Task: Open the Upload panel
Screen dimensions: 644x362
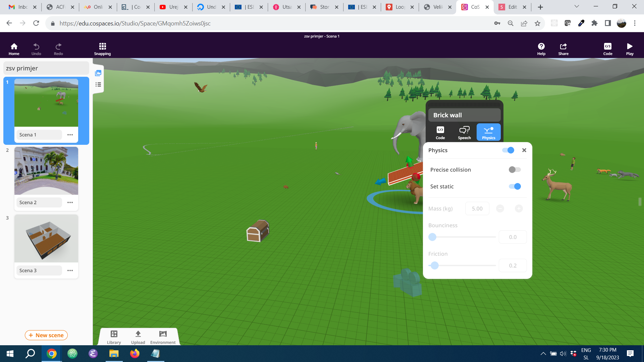Action: 138,337
